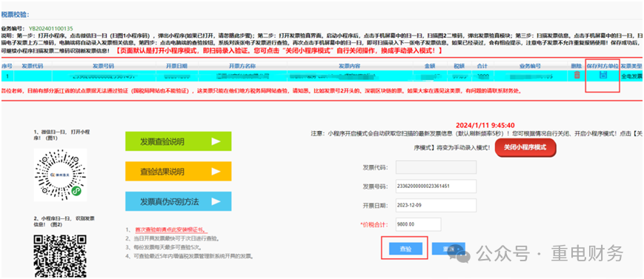Focus the 发票号码 input field

(436, 186)
